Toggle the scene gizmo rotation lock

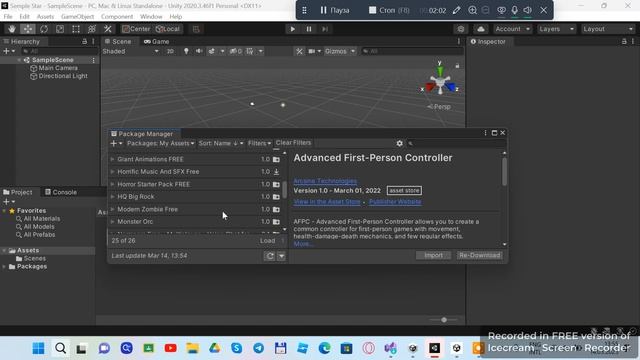pyautogui.click(x=457, y=66)
